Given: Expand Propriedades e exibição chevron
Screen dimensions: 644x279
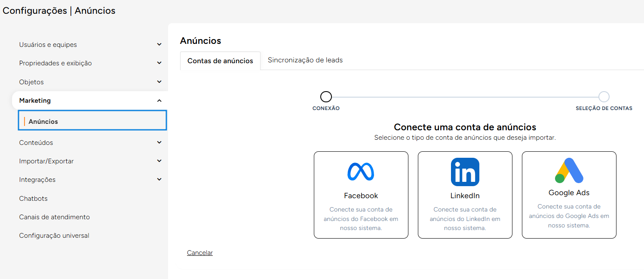Looking at the screenshot, I should [x=159, y=63].
